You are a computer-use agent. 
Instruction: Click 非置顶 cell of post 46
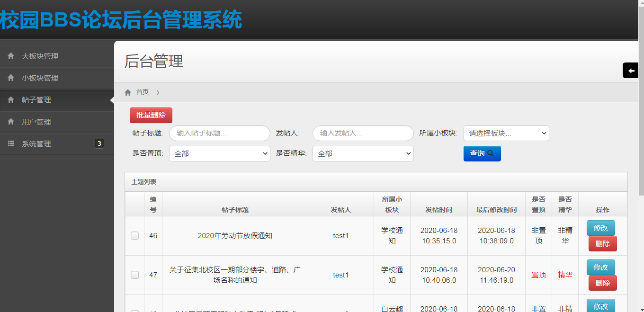[x=538, y=236]
